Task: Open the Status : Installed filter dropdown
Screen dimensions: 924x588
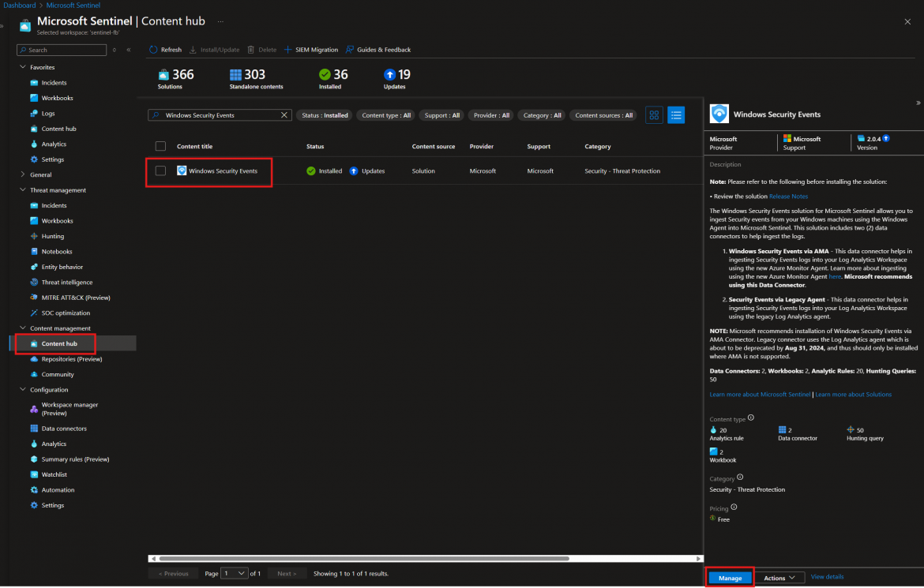Action: [324, 114]
